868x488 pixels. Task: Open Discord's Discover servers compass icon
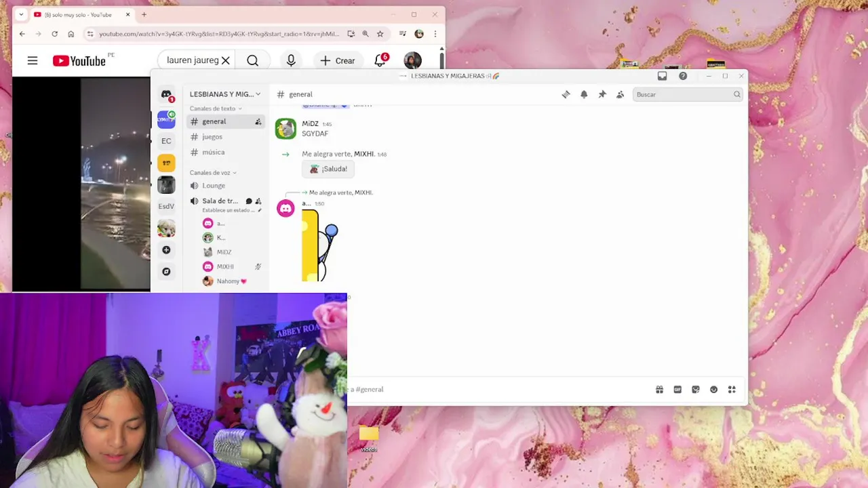pos(166,272)
